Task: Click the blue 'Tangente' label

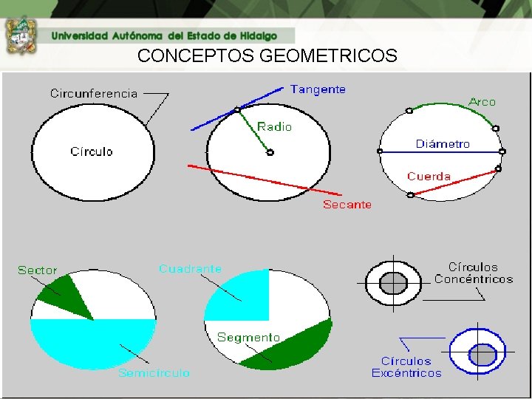Action: (318, 89)
